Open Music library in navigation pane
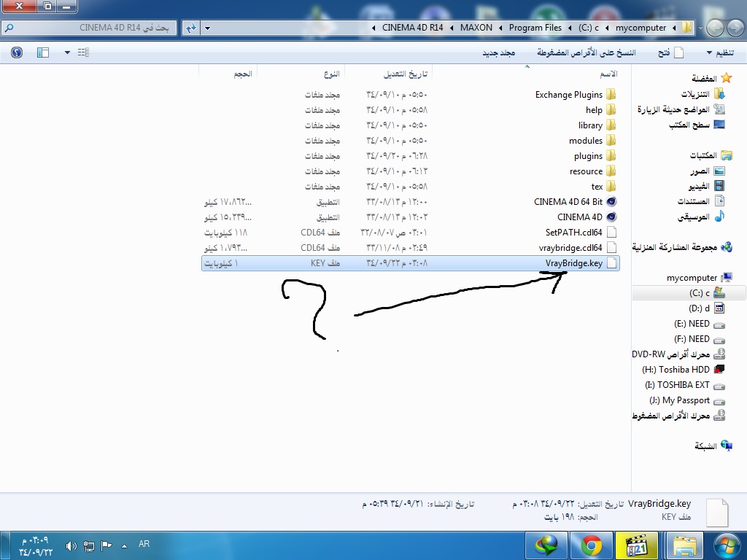The image size is (747, 560). click(701, 217)
